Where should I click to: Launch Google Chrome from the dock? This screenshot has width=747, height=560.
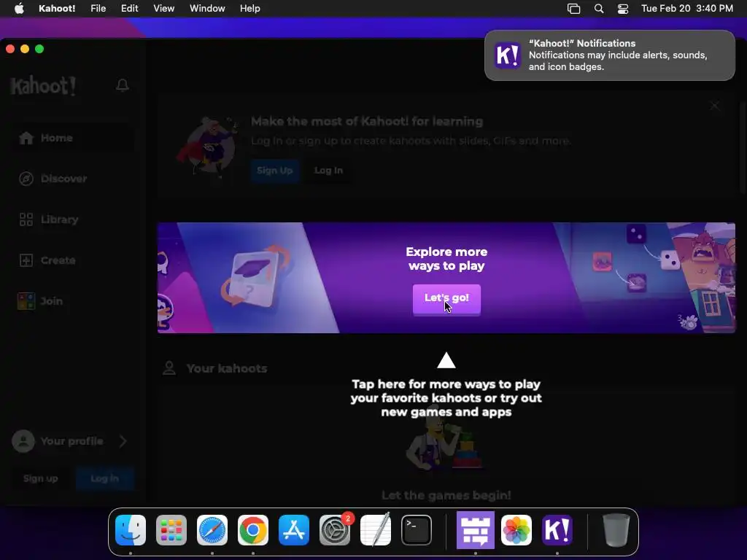(253, 530)
